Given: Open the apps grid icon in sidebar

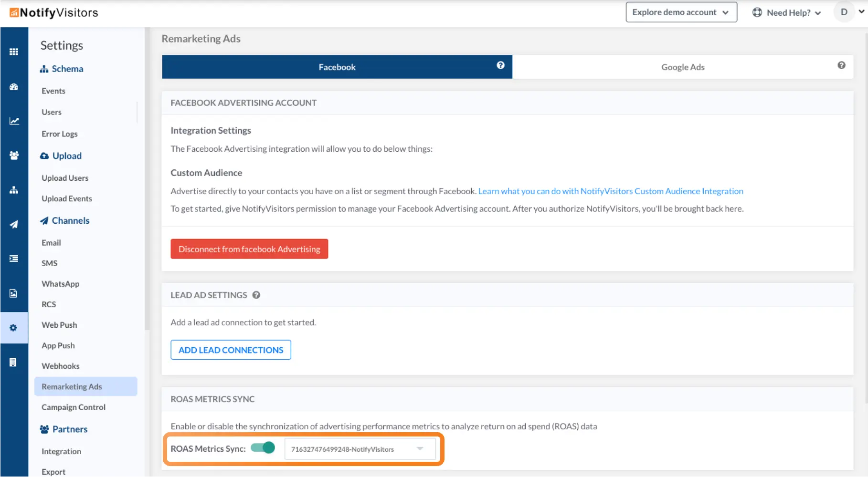Looking at the screenshot, I should point(14,52).
